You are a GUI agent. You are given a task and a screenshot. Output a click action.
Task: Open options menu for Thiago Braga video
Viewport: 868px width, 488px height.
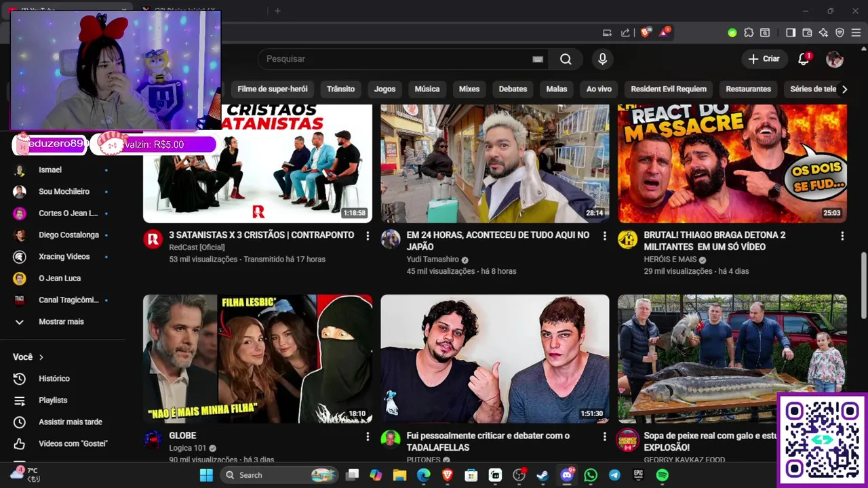pos(842,236)
